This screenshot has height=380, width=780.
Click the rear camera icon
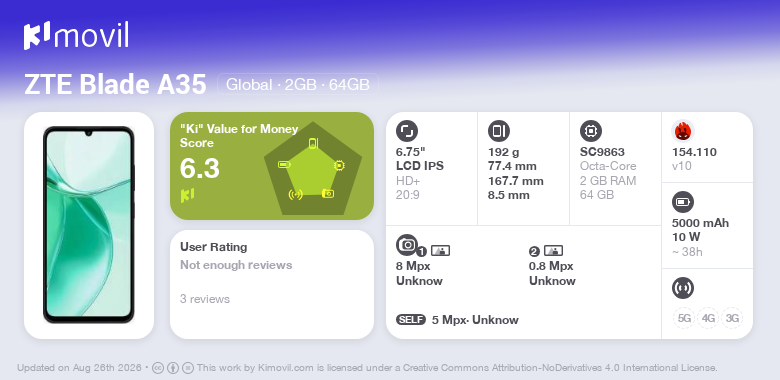tap(407, 244)
